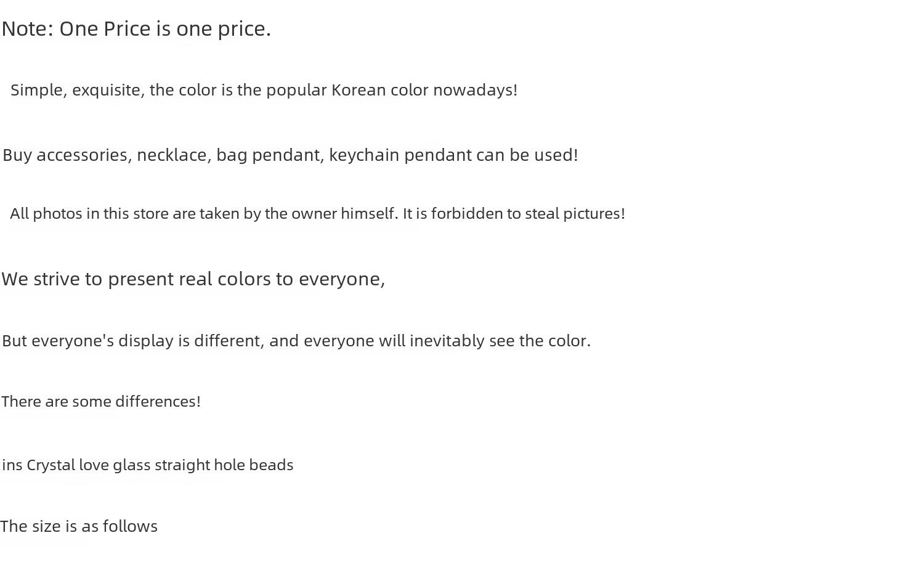
Task: Click the 'Note: One Price is one price.' heading
Action: click(136, 29)
